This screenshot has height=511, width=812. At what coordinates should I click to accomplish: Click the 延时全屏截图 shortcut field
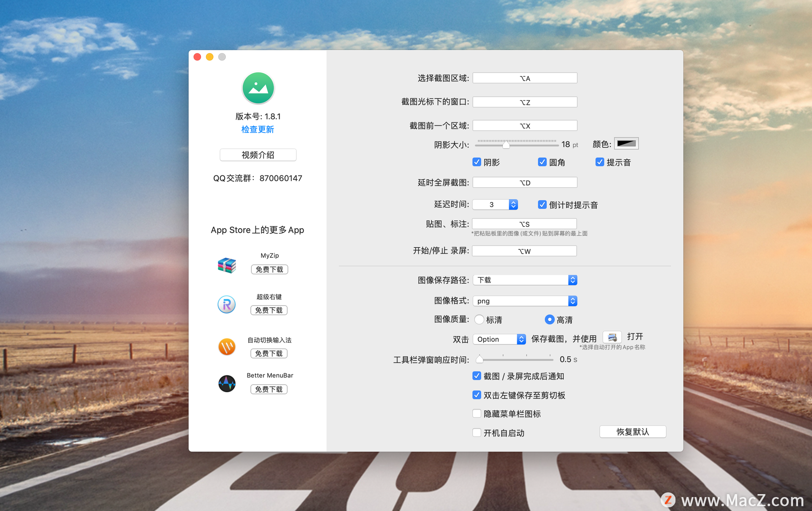(525, 183)
